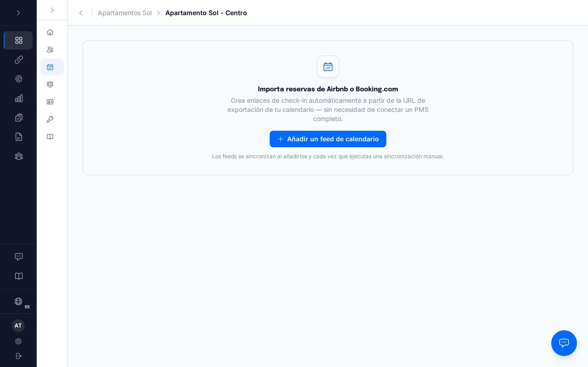Go back using the header back arrow
The image size is (588, 367).
81,13
